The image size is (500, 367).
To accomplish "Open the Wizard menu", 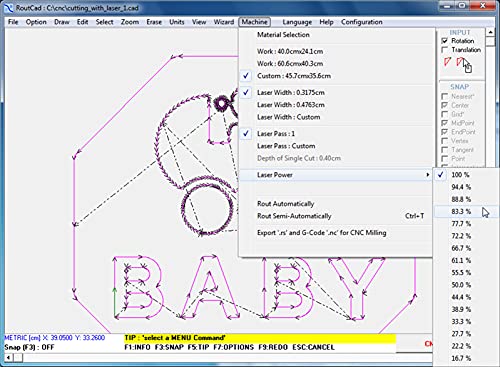I will click(x=224, y=22).
